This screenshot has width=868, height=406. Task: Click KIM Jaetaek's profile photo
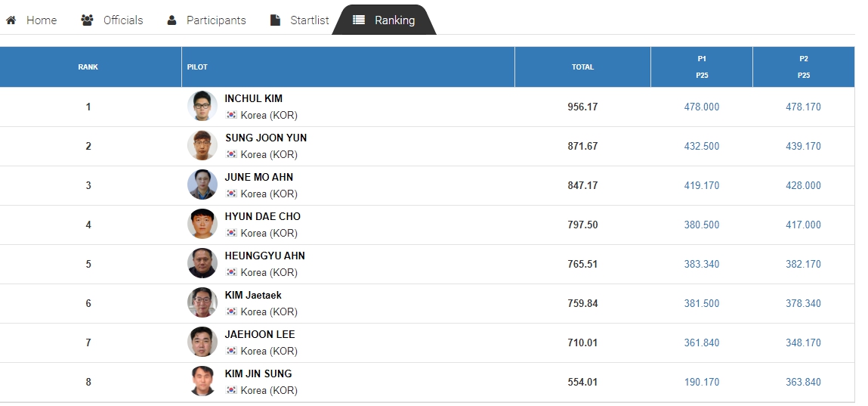tap(202, 303)
